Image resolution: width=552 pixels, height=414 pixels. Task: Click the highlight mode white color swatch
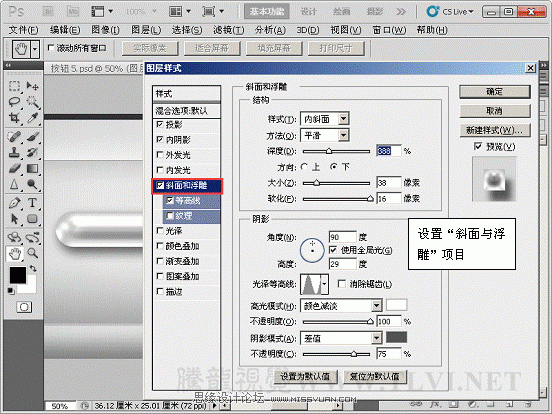coord(396,305)
